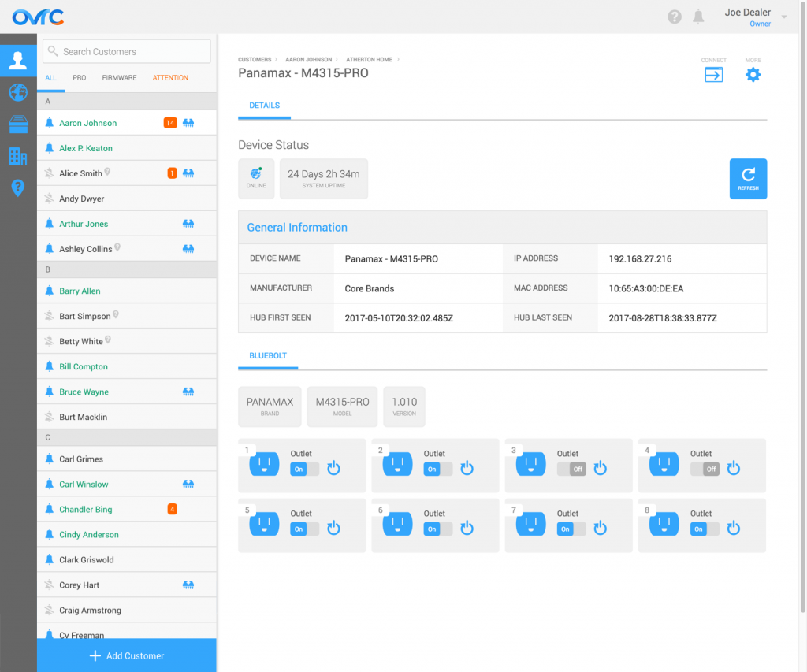Select the ATTENTION filter tab
The height and width of the screenshot is (672, 807).
pos(170,78)
